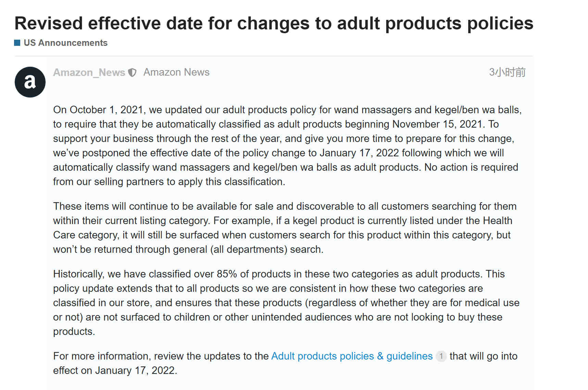Open the US Announcements category
The height and width of the screenshot is (390, 588).
click(65, 43)
